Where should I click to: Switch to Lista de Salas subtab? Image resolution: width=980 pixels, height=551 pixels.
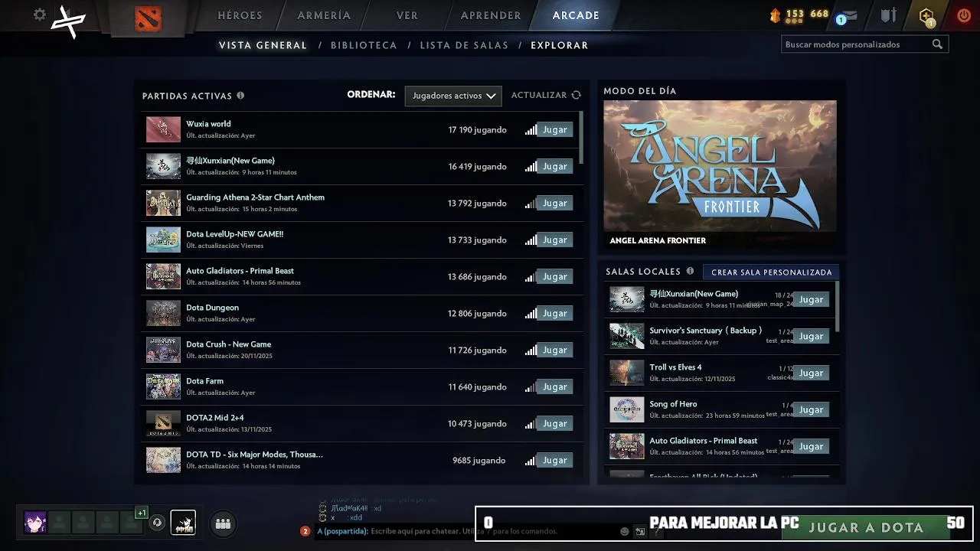(x=464, y=45)
